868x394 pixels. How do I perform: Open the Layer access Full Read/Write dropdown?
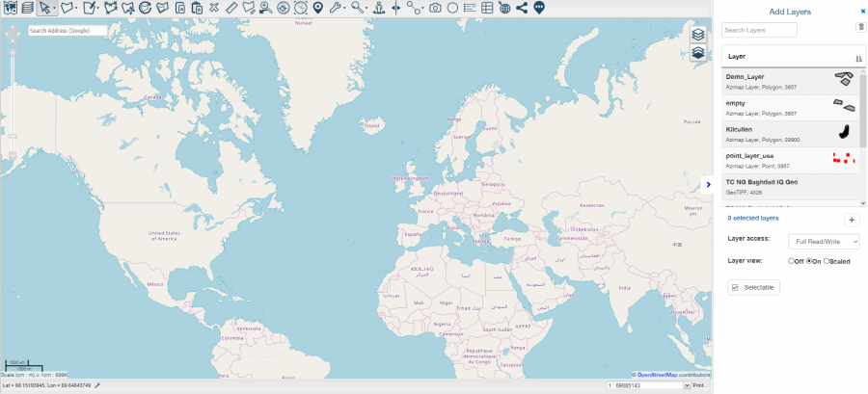click(x=824, y=242)
